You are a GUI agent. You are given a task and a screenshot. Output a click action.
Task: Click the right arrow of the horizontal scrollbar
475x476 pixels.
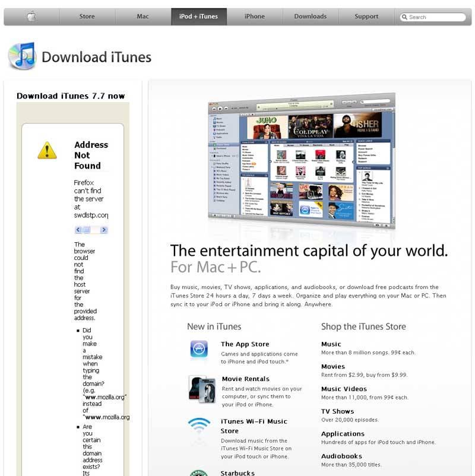tap(104, 230)
